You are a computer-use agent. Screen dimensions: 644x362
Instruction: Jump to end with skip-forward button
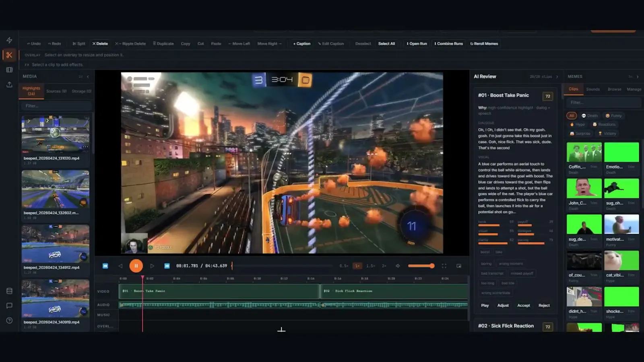coord(167,266)
